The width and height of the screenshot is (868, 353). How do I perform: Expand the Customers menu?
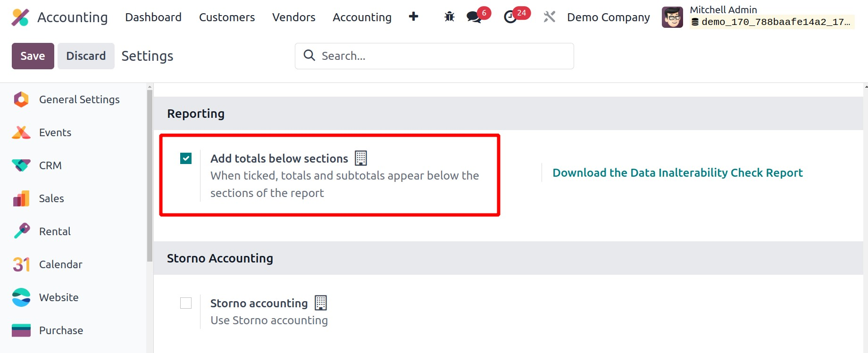pyautogui.click(x=227, y=17)
